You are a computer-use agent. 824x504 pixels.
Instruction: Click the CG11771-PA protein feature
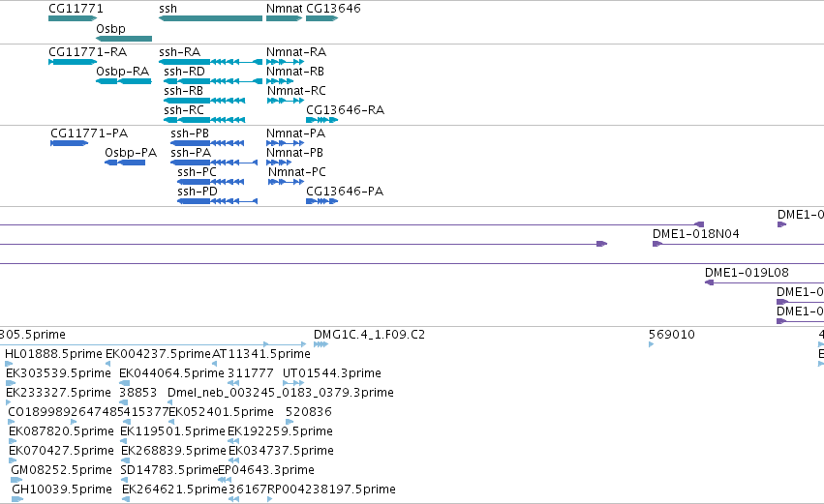tap(70, 143)
